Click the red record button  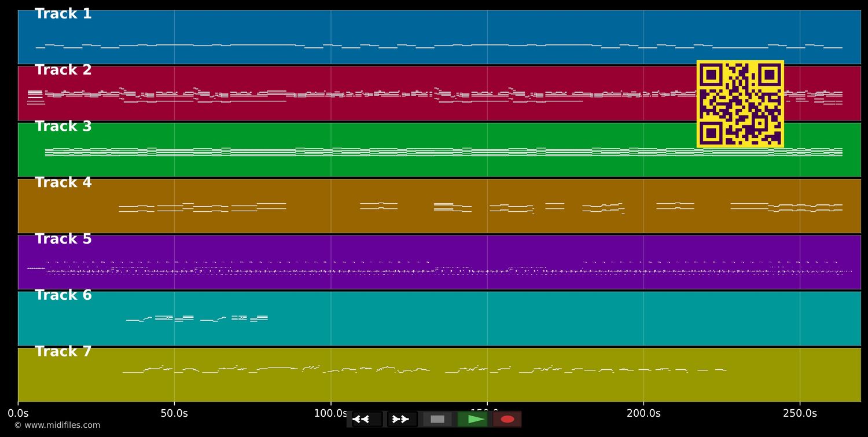tap(507, 419)
